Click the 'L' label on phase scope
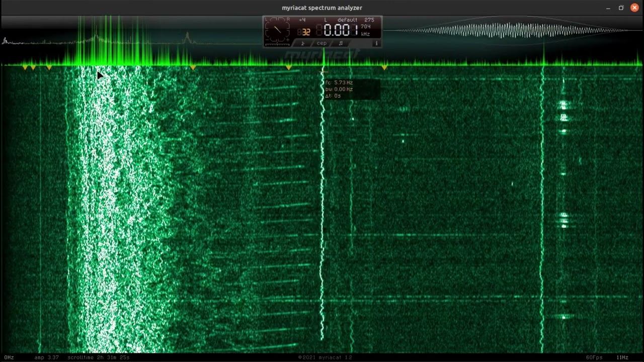Image resolution: width=644 pixels, height=362 pixels. (267, 20)
